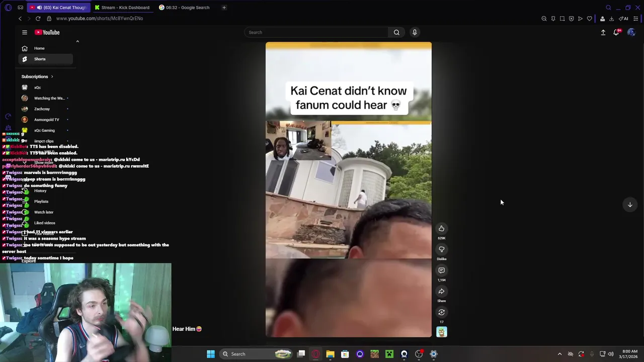
Task: Like the Kai Cenat short
Action: [441, 229]
